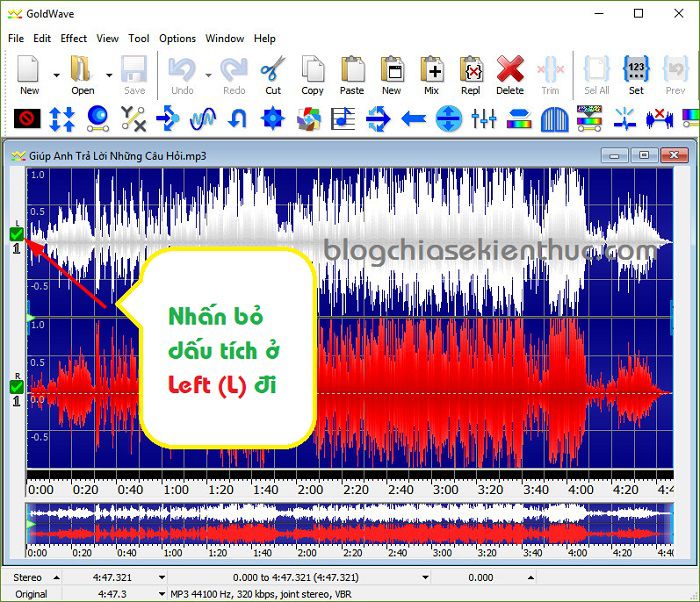The width and height of the screenshot is (700, 602).
Task: Click the reverse left-arrow effect icon
Action: pos(414,119)
